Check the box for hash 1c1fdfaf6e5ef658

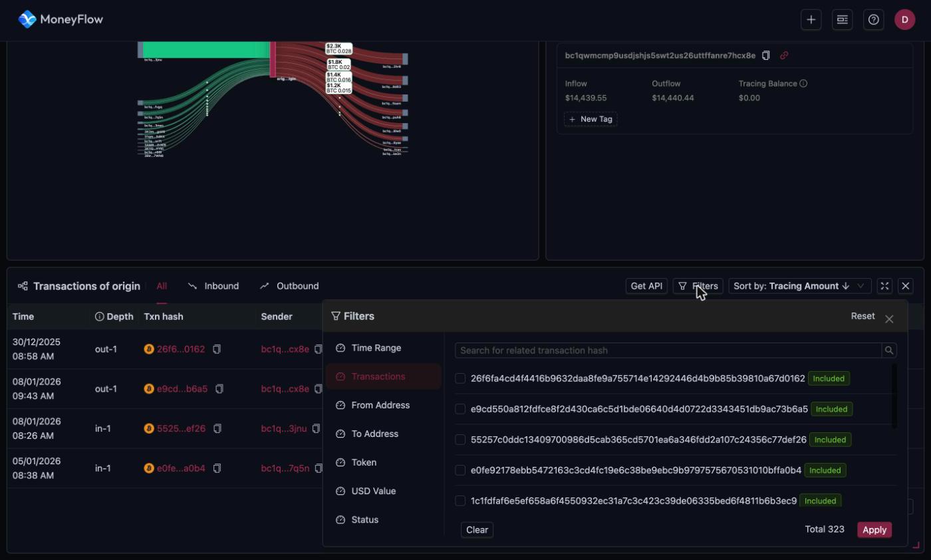(460, 501)
